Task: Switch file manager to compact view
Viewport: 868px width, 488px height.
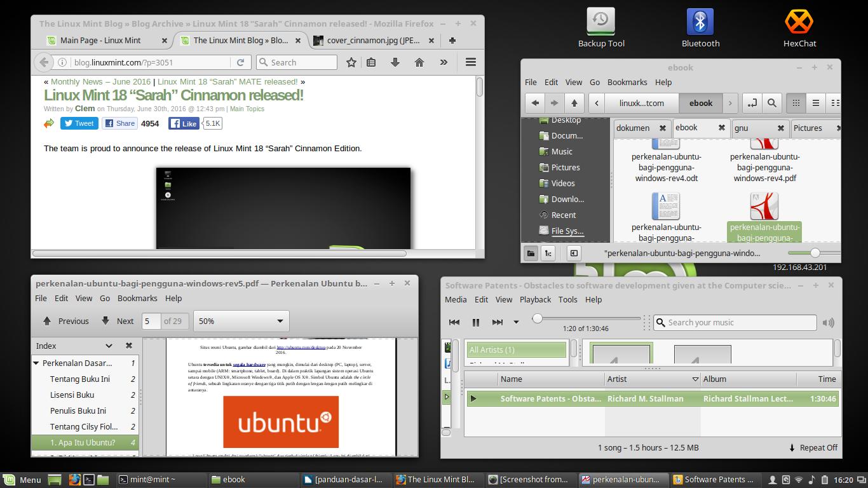Action: point(835,103)
